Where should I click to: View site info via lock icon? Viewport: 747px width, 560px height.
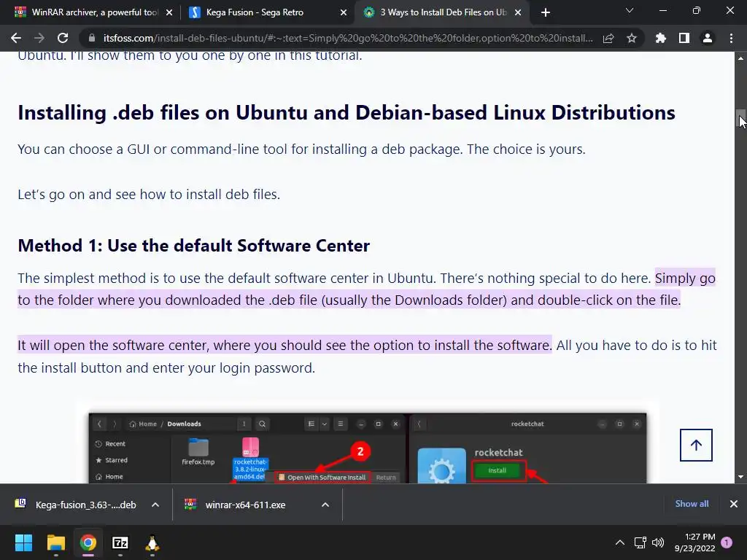pyautogui.click(x=92, y=38)
